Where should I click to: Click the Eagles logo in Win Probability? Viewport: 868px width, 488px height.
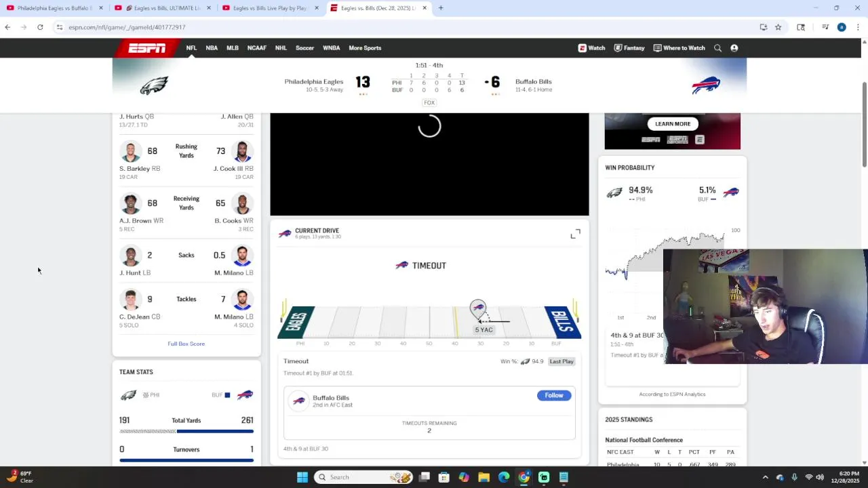614,193
